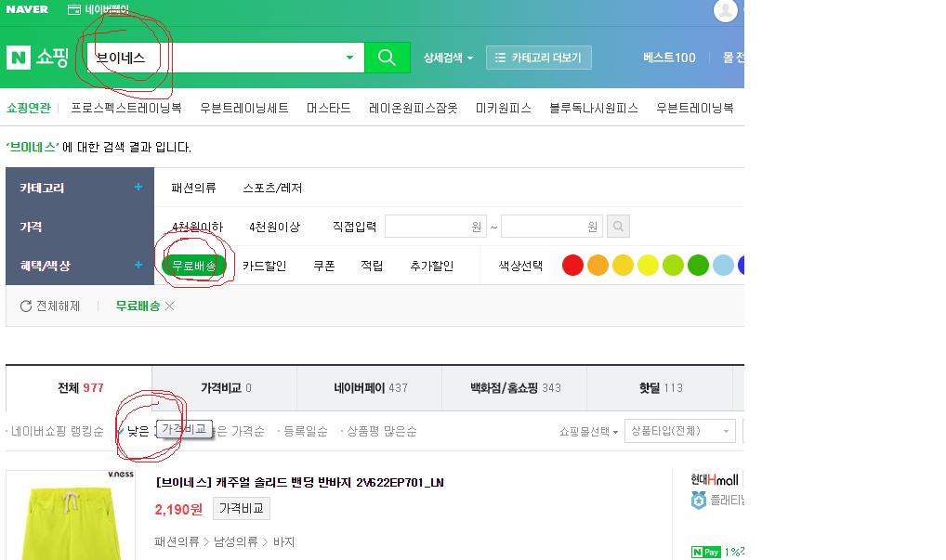Viewport: 946px width, 560px height.
Task: Switch to the 네이버페이 tab
Action: [370, 388]
